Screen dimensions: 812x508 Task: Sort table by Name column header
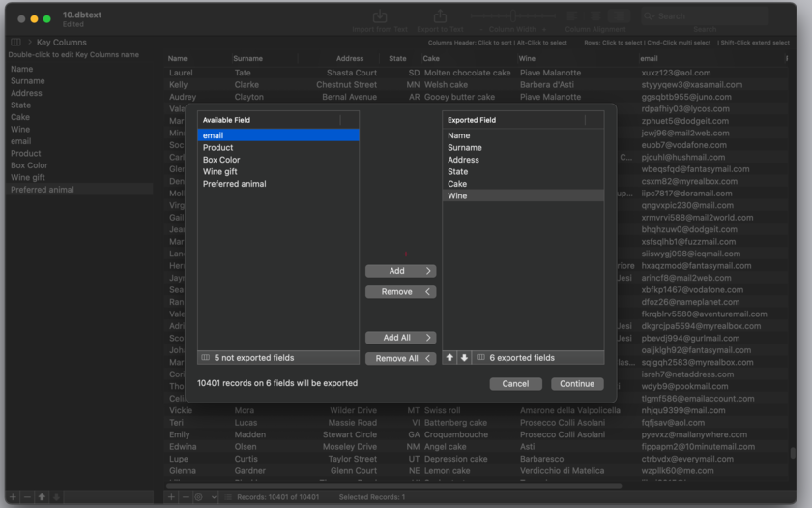[x=178, y=59]
